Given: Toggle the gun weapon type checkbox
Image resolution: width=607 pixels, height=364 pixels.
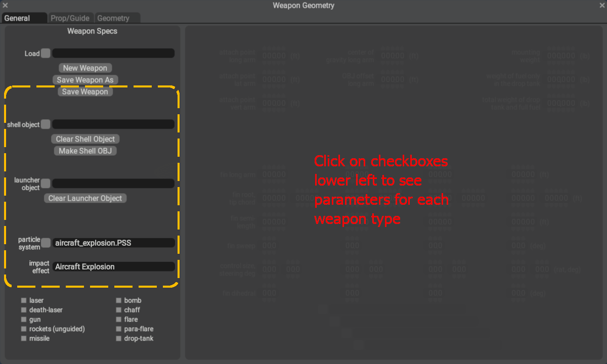Looking at the screenshot, I should 24,320.
